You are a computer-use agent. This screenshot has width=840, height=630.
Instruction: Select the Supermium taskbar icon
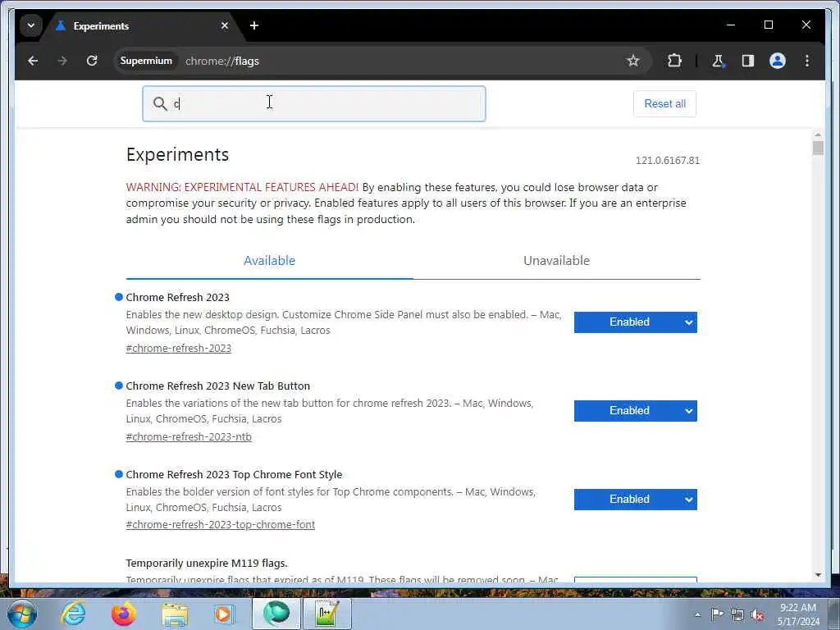276,614
